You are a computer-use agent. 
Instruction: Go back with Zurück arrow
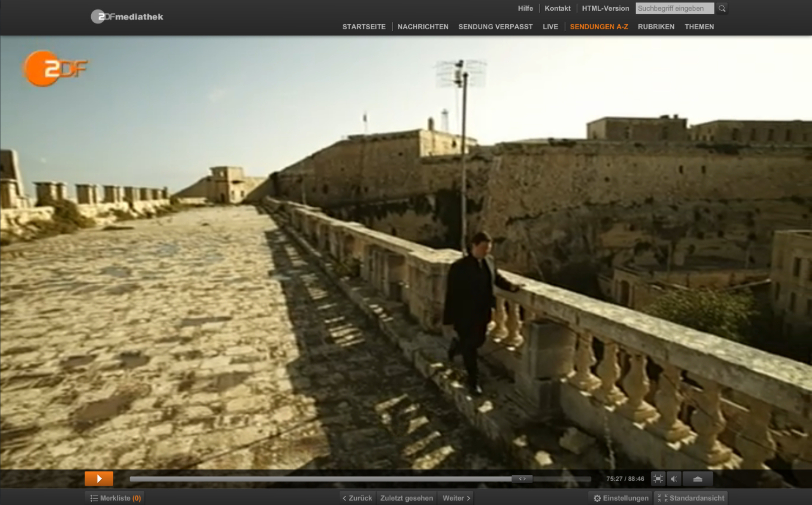pos(357,498)
